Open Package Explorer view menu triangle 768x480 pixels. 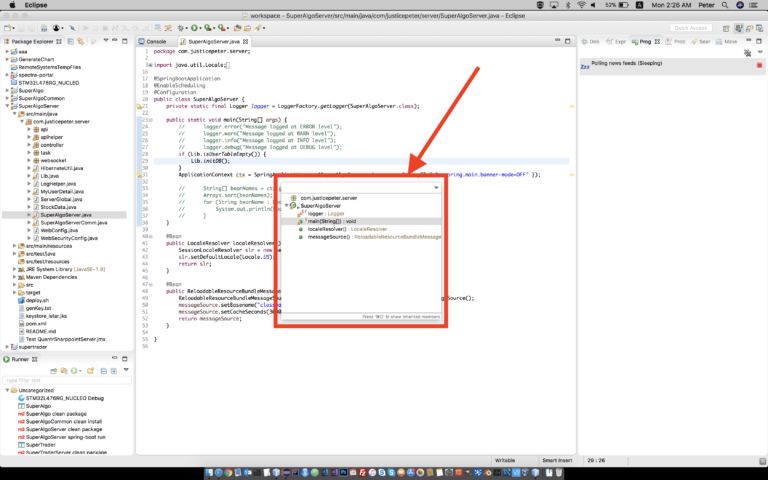coord(106,40)
